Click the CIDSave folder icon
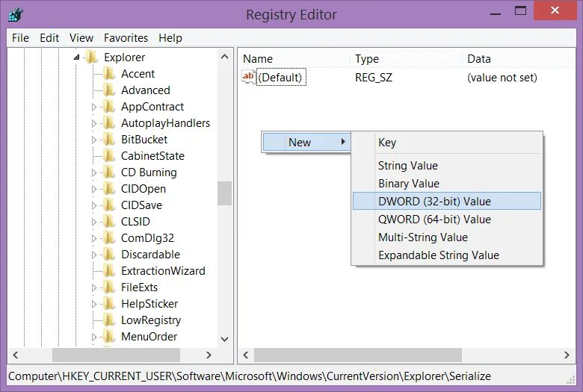Screen dimensions: 583x392 coord(109,205)
